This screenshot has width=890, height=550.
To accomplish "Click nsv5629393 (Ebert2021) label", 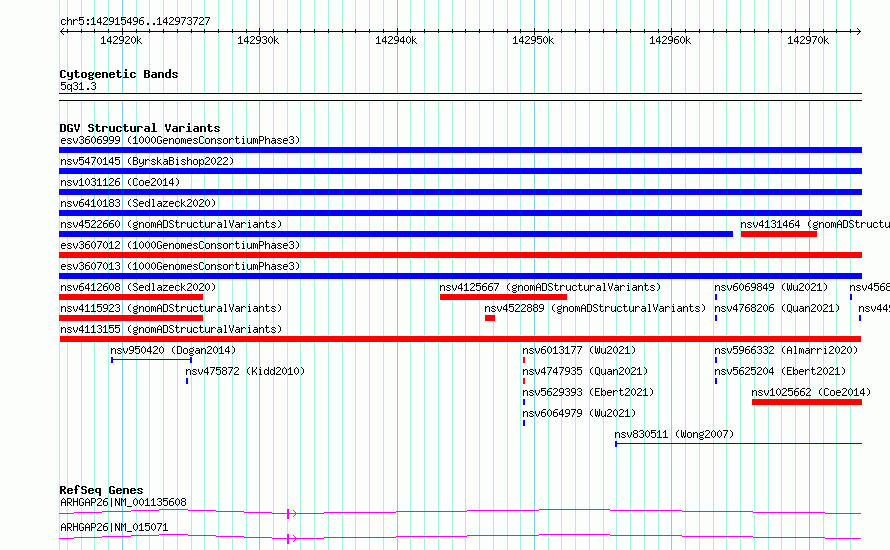I will 588,392.
